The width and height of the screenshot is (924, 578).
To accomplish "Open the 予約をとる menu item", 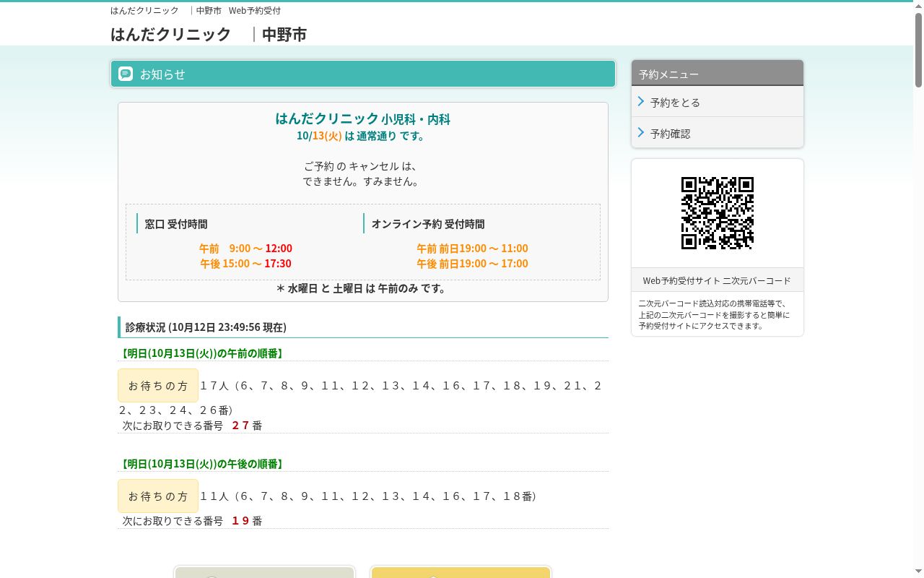I will click(718, 102).
